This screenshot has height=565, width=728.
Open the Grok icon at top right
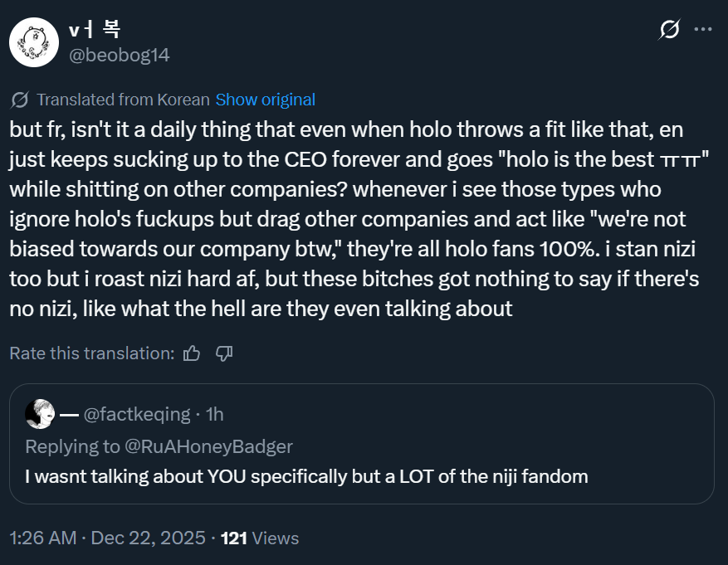(669, 30)
